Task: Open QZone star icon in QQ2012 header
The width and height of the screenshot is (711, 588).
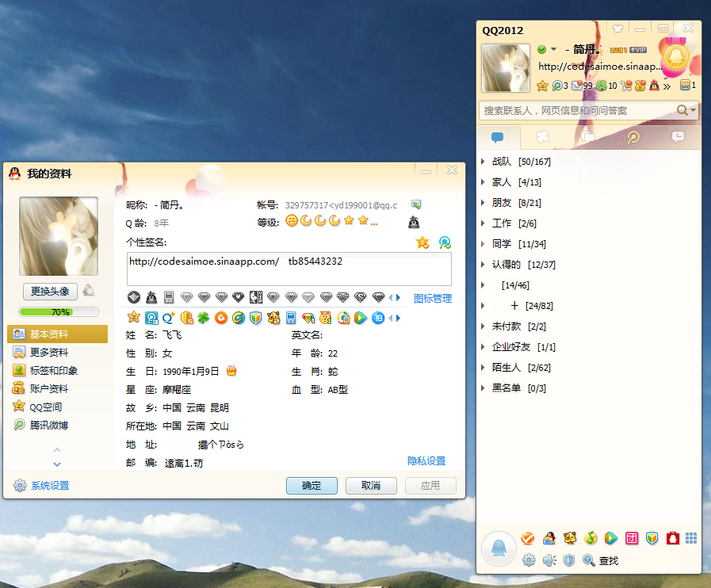Action: point(542,86)
